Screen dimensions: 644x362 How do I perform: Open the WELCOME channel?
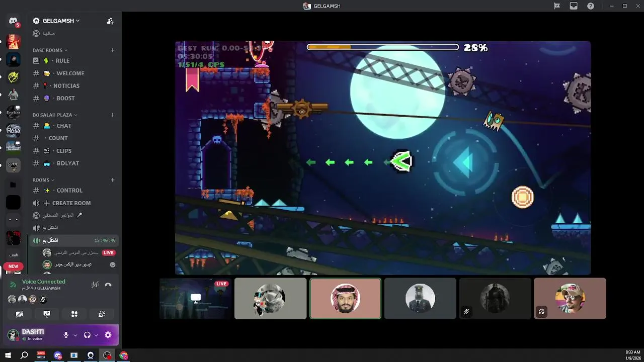[x=73, y=73]
